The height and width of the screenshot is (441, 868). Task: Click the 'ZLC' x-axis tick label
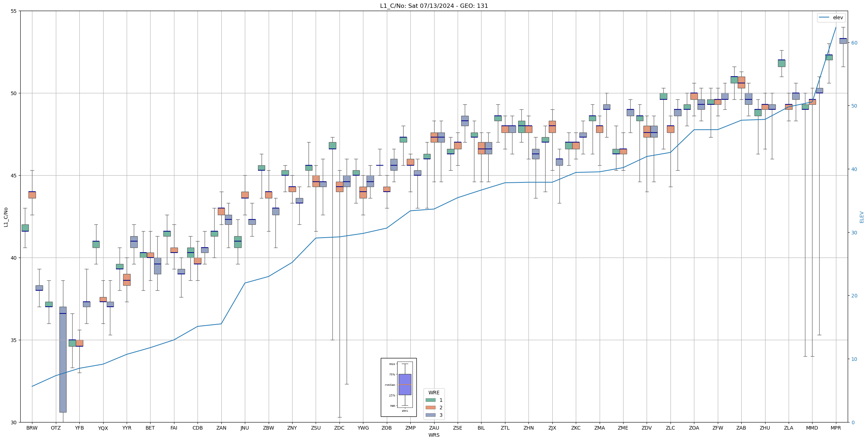coord(670,428)
